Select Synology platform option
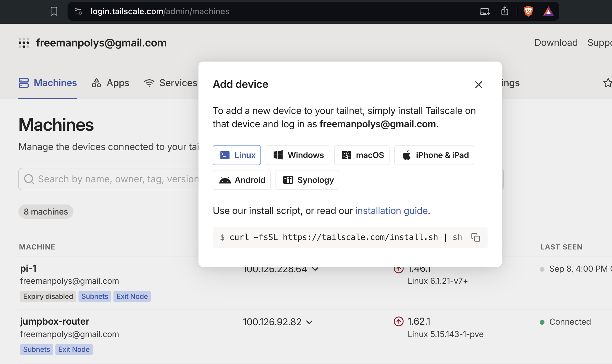This screenshot has width=612, height=364. (307, 180)
